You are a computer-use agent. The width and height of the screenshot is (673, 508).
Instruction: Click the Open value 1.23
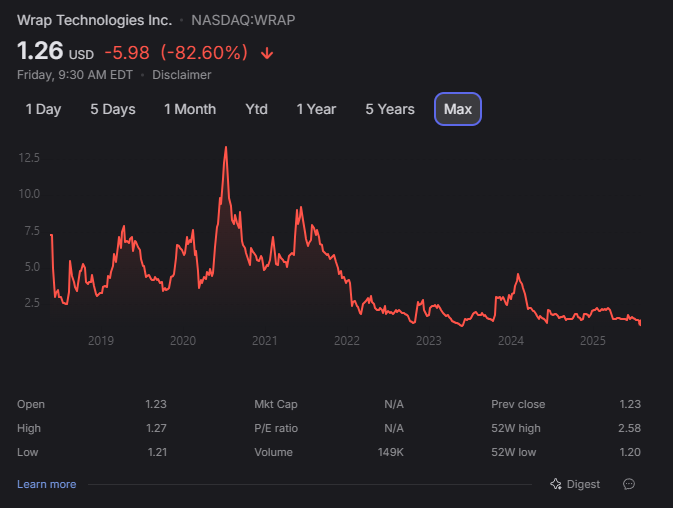pyautogui.click(x=156, y=404)
